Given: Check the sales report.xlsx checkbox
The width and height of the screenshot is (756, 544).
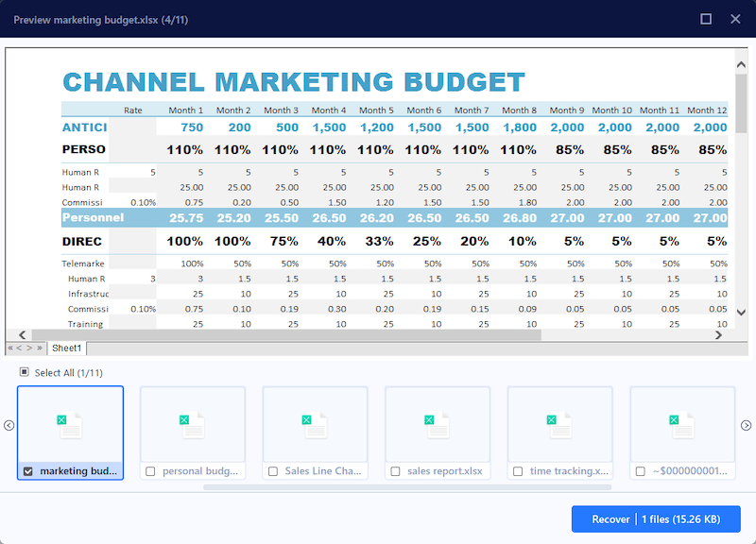Looking at the screenshot, I should (396, 471).
